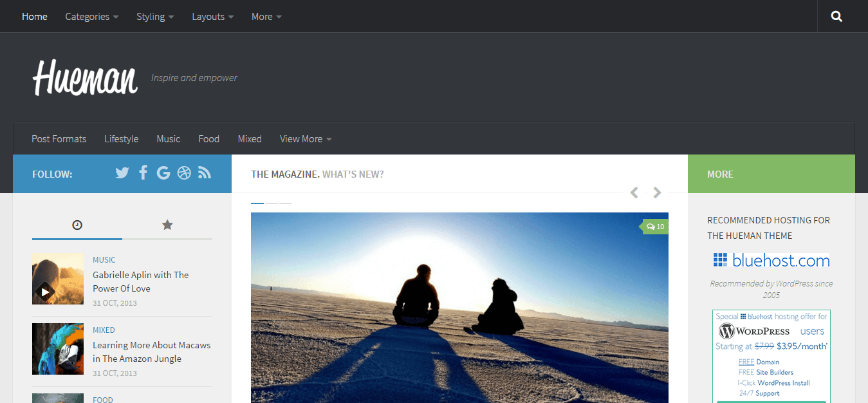Visit the Twitter follow icon
Viewport: 868px width, 403px height.
click(x=122, y=173)
